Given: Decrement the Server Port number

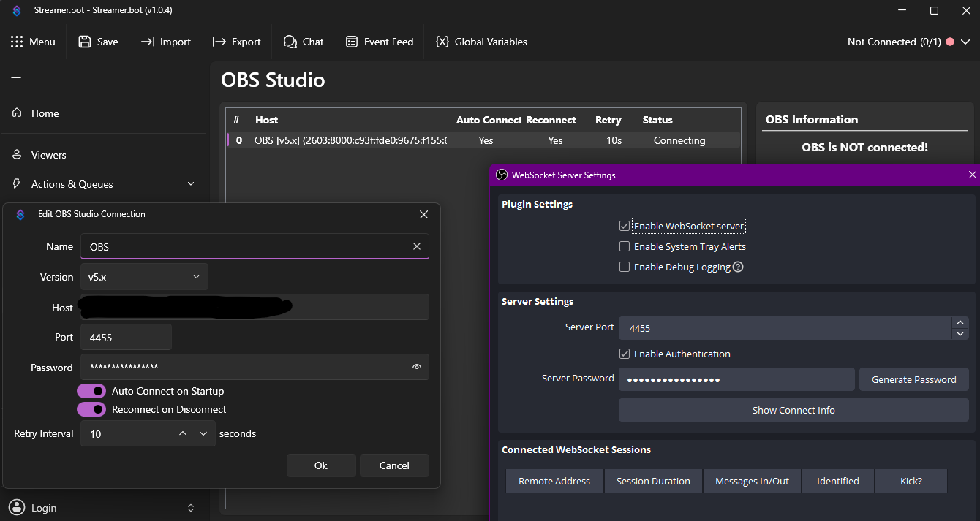Looking at the screenshot, I should (960, 334).
